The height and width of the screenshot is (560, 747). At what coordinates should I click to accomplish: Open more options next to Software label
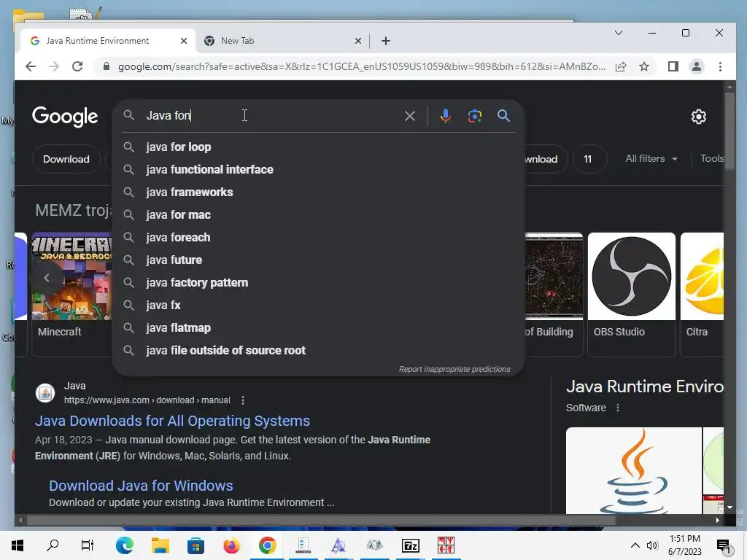pyautogui.click(x=618, y=408)
